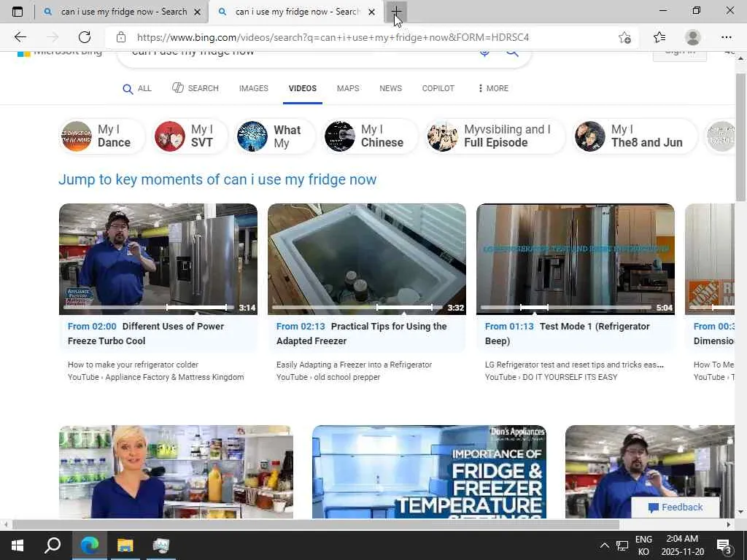Screen dimensions: 747x560
Task: Jump to From 02:00 key moment
Action: (92, 327)
